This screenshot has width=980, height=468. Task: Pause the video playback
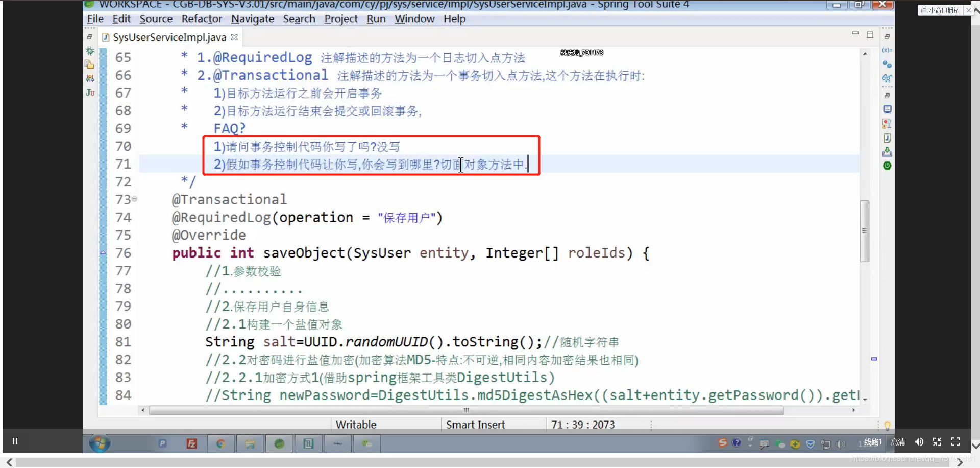point(15,441)
